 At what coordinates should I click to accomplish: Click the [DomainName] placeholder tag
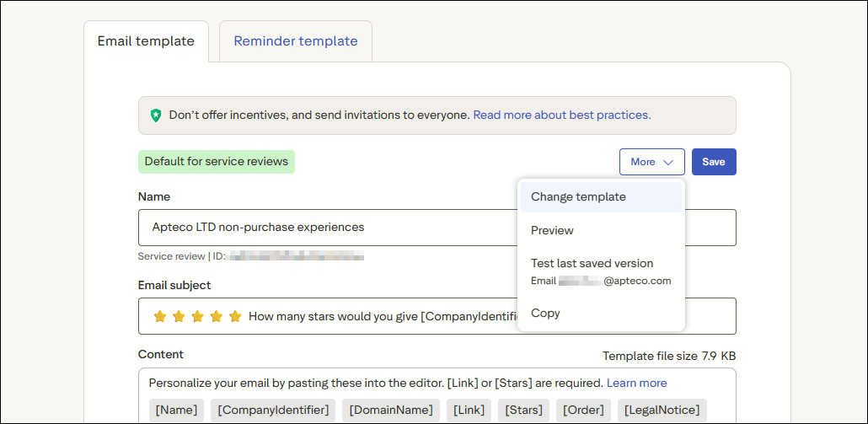pyautogui.click(x=391, y=411)
